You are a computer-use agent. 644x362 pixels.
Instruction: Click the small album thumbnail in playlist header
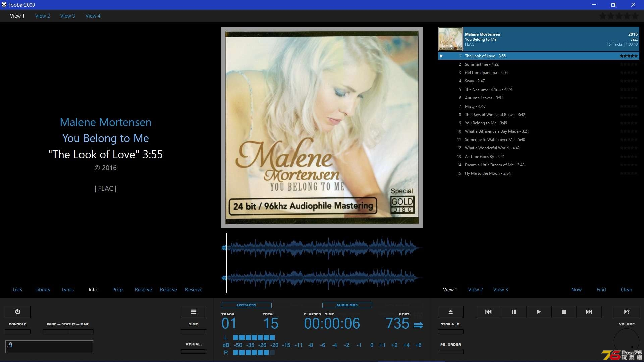(x=450, y=39)
